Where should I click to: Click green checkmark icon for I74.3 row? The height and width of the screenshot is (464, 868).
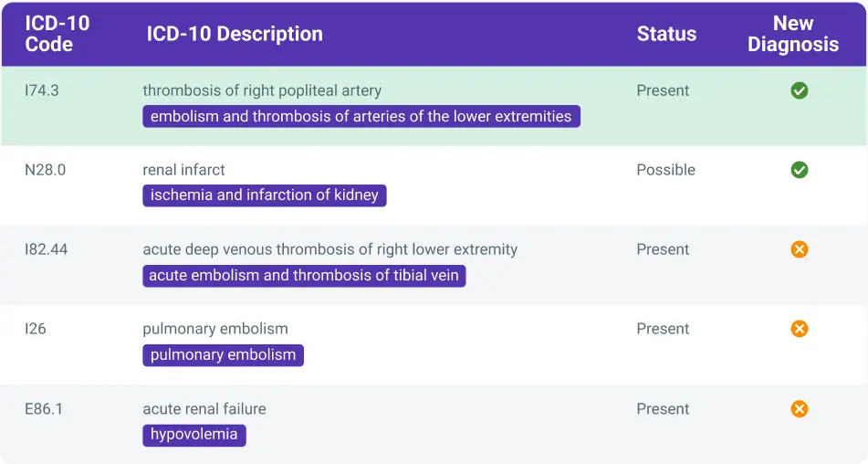[x=799, y=90]
